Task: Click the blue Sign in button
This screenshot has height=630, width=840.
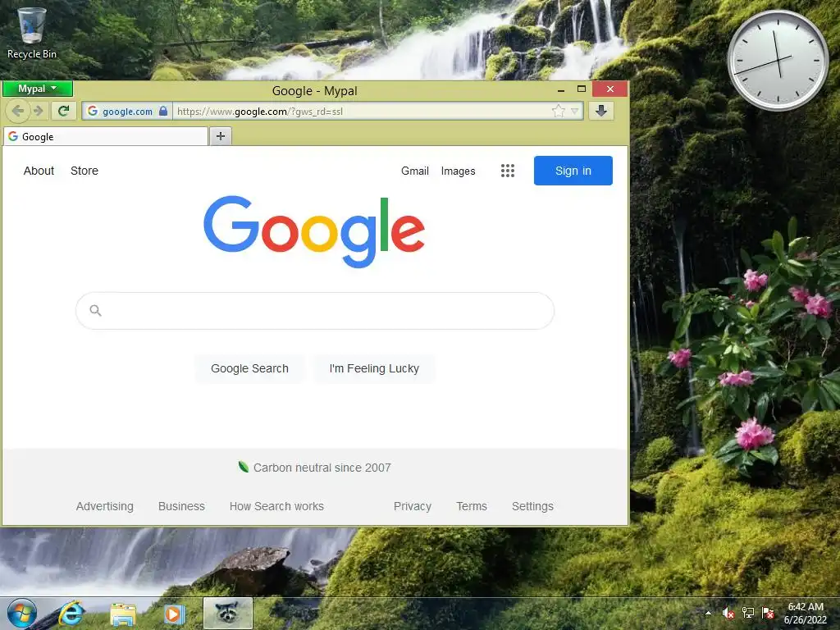Action: pyautogui.click(x=573, y=171)
